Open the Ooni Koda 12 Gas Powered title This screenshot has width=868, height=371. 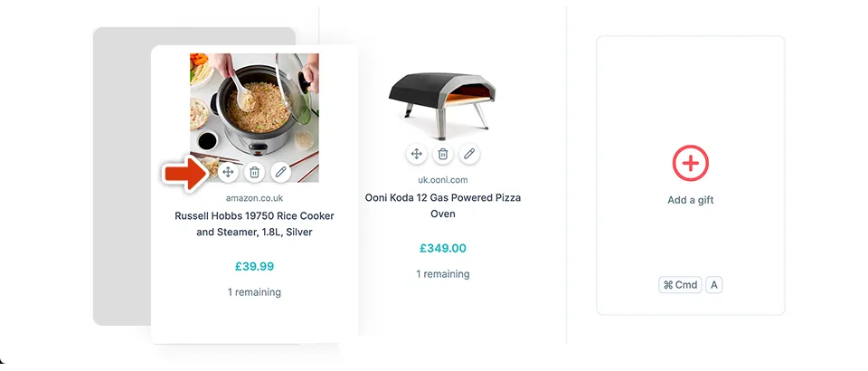tap(442, 205)
